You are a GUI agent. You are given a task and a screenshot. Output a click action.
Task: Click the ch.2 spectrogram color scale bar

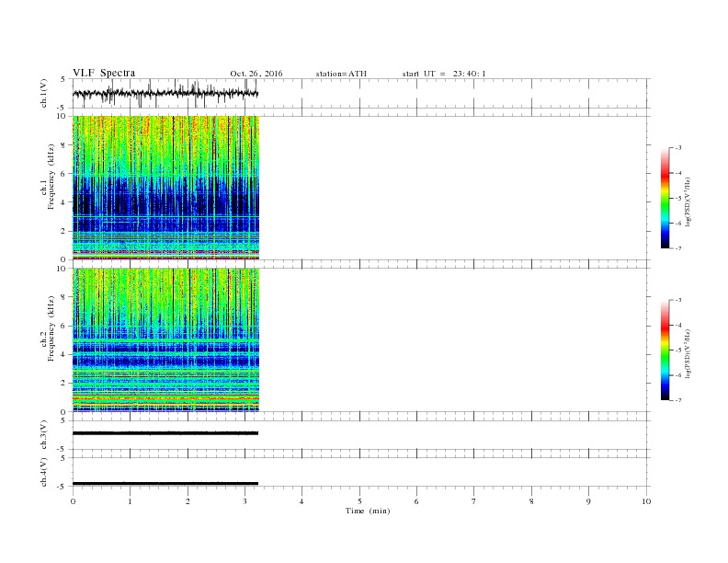point(665,350)
